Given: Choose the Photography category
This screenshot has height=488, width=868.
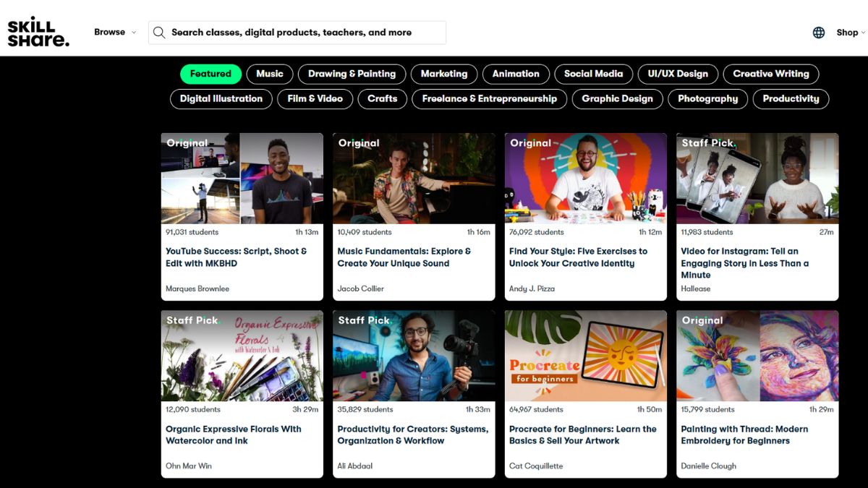Looking at the screenshot, I should click(x=708, y=99).
